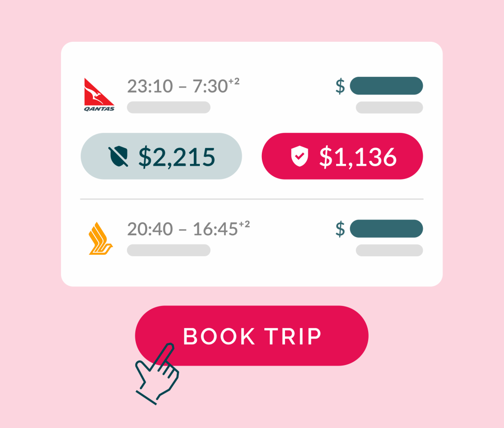Image resolution: width=504 pixels, height=428 pixels.
Task: Click the +2 superscript after 16:45
Action: [x=244, y=225]
